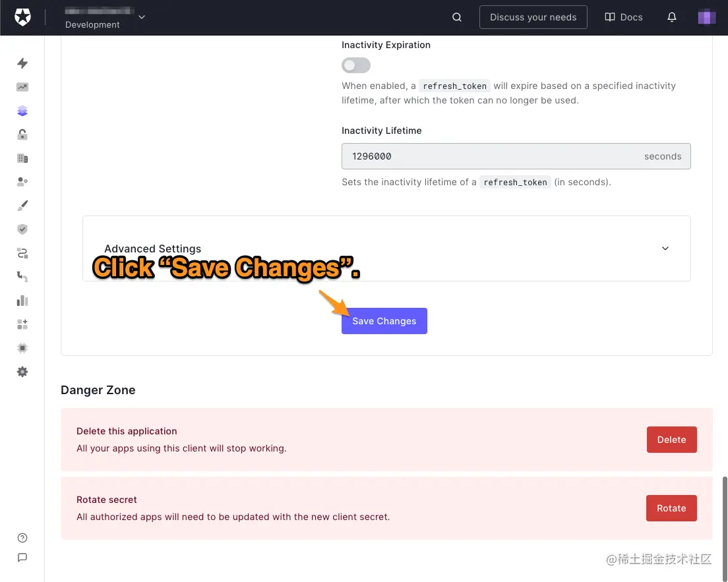The image size is (728, 582).
Task: Open Actions flow icon in sidebar
Action: click(x=22, y=253)
